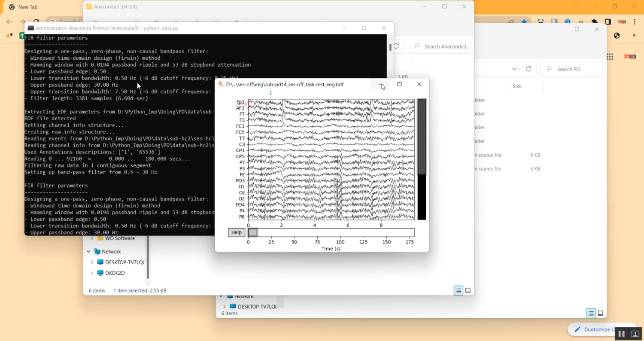The width and height of the screenshot is (644, 341).
Task: Open extensions via the puzzle piece icon
Action: 595,21
